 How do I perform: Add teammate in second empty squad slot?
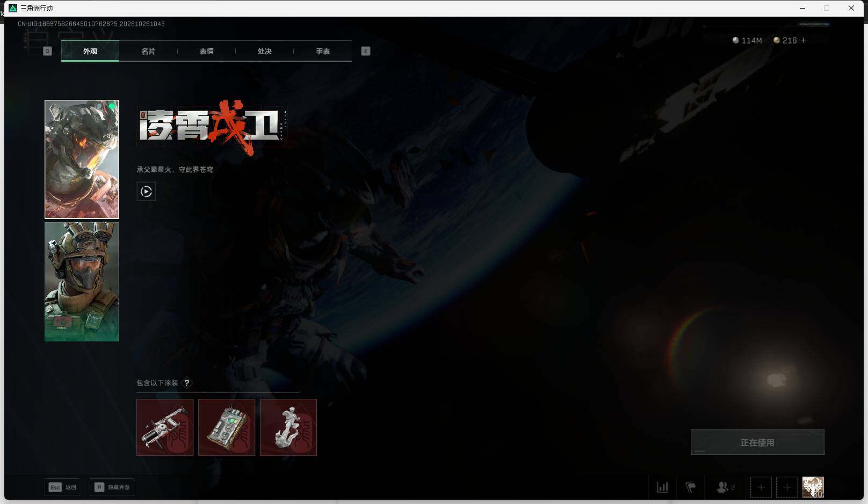pyautogui.click(x=787, y=487)
